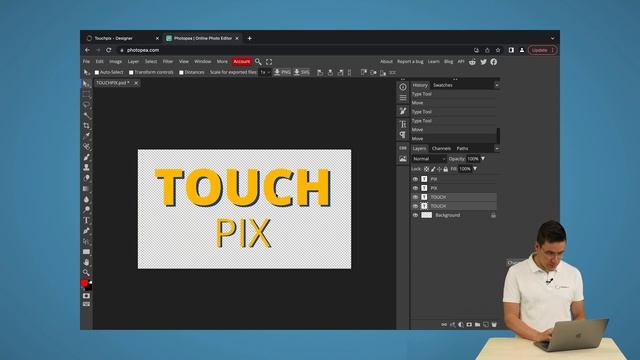640x360 pixels.
Task: Select the Lasso tool
Action: point(86,105)
